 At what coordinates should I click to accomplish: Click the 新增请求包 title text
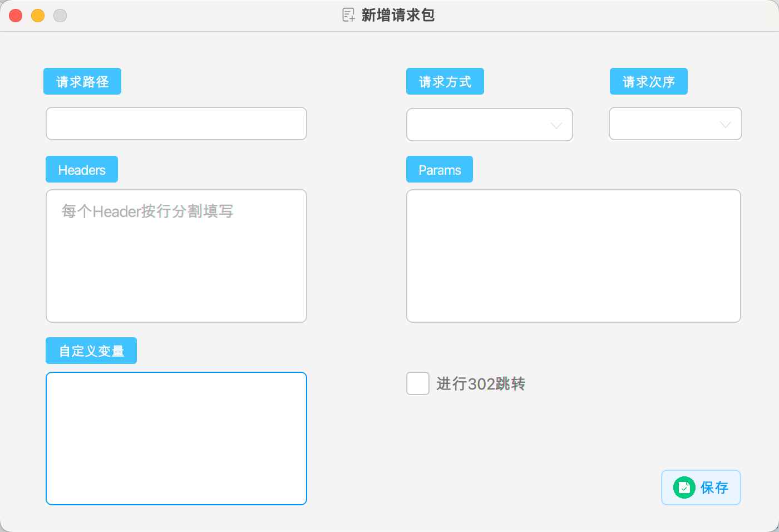[x=397, y=16]
